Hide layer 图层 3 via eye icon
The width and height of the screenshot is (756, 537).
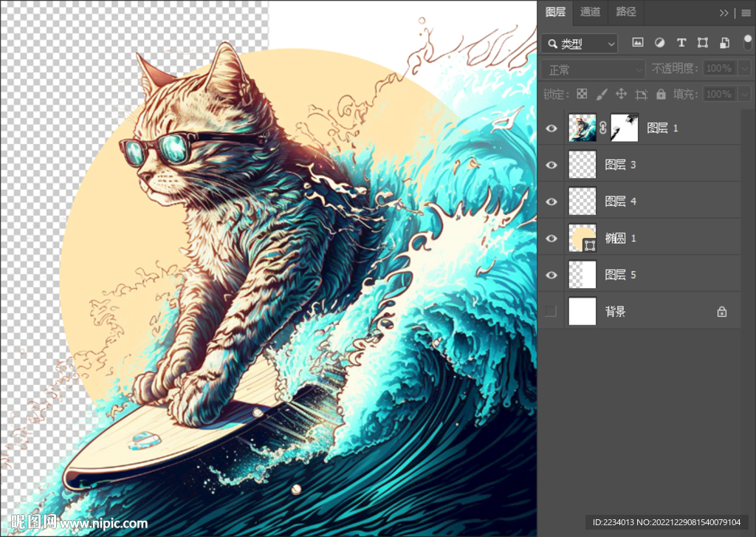pyautogui.click(x=551, y=165)
